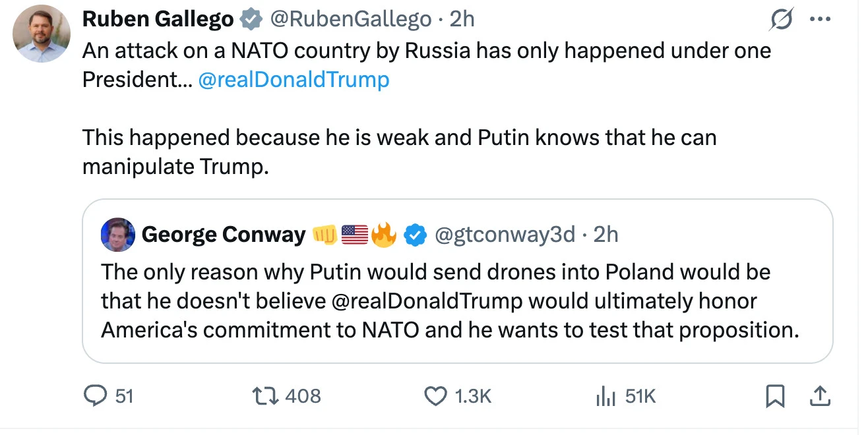Screen dimensions: 868x435
Task: Click the Ruben Gallego display name
Action: (x=158, y=20)
